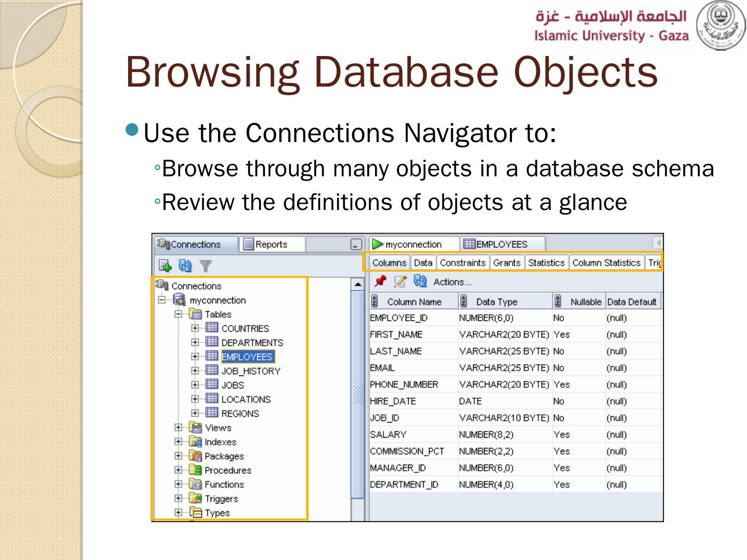The width and height of the screenshot is (747, 560).
Task: Click the Indexes folder icon
Action: pos(196,442)
